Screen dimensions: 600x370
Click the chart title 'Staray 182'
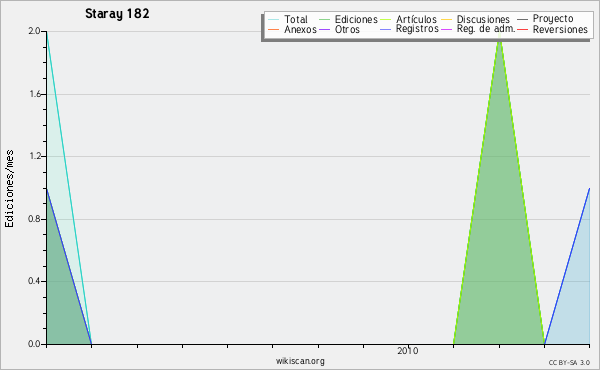[x=117, y=13]
